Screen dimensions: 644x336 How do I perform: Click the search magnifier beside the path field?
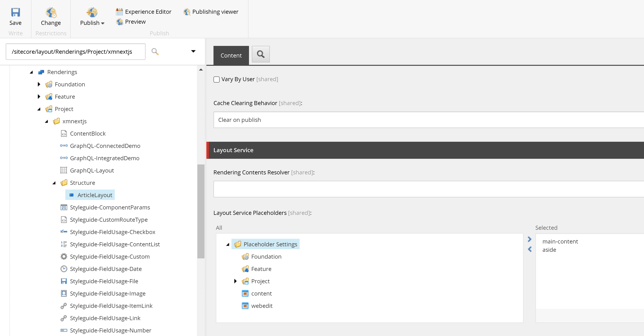[x=155, y=52]
